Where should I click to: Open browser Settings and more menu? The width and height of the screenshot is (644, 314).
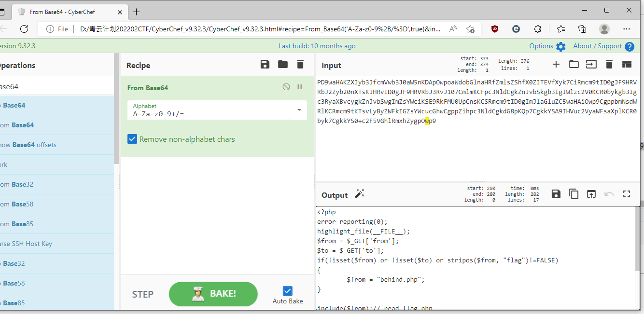627,29
